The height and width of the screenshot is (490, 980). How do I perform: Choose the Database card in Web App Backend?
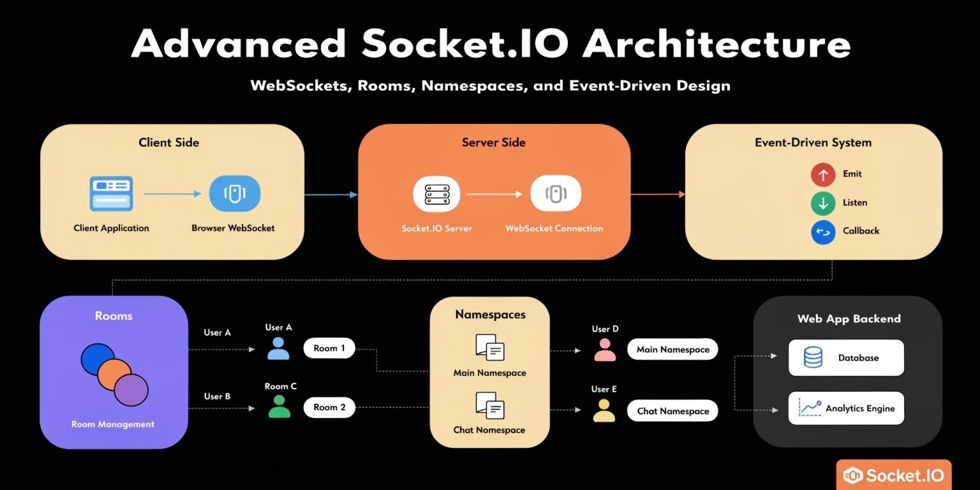(x=846, y=358)
